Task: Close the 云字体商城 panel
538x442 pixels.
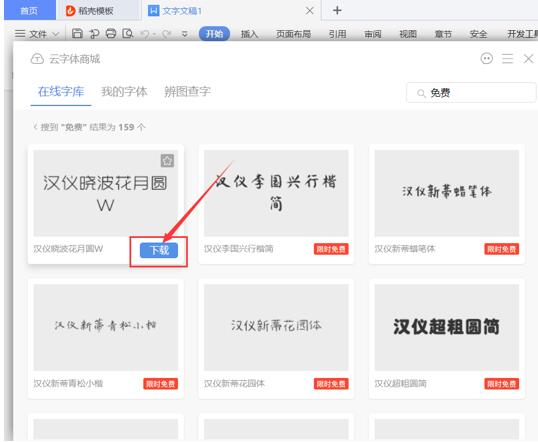Action: [528, 59]
